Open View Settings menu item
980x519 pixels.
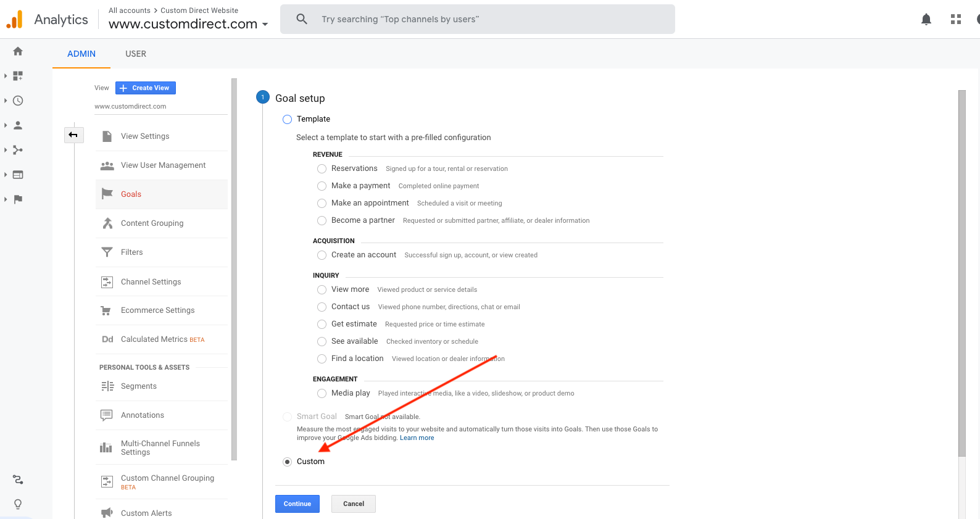pyautogui.click(x=161, y=136)
